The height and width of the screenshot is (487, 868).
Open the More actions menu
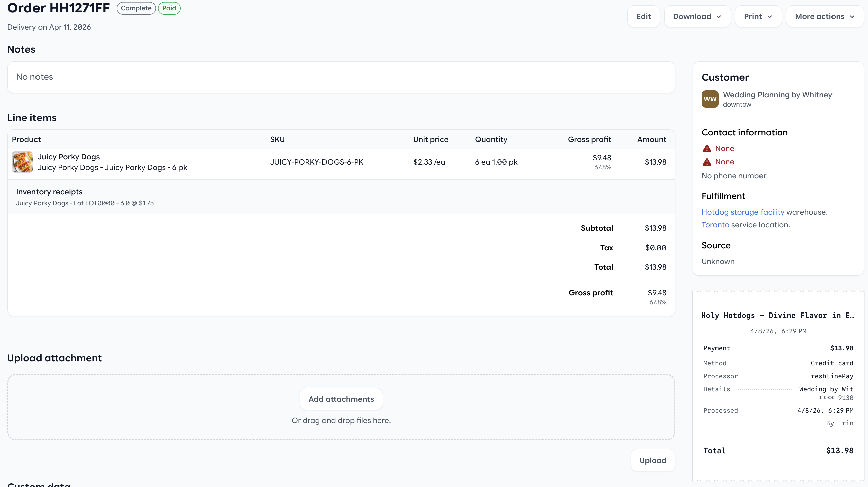pos(824,17)
